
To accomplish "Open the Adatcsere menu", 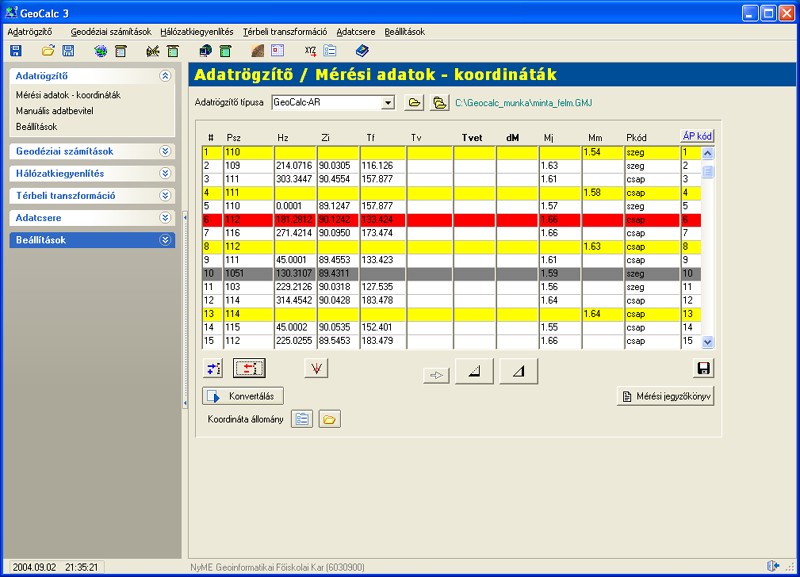I will [x=356, y=32].
